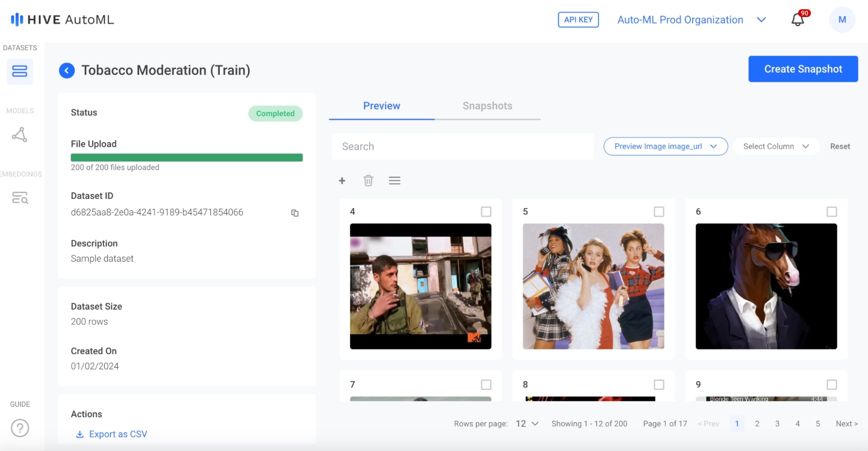Image resolution: width=868 pixels, height=451 pixels.
Task: Open the Datasets sidebar icon
Action: (20, 71)
